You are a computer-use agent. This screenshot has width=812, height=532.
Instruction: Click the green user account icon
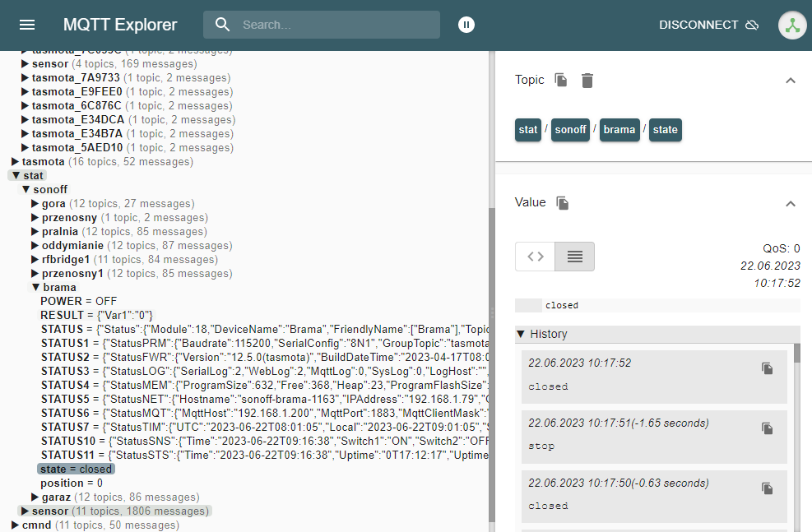[791, 25]
